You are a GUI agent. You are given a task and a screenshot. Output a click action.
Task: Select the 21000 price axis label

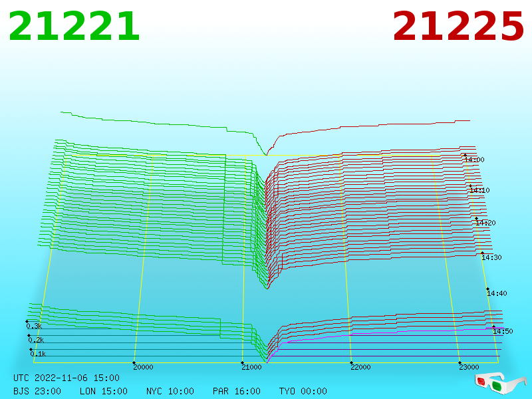(251, 367)
